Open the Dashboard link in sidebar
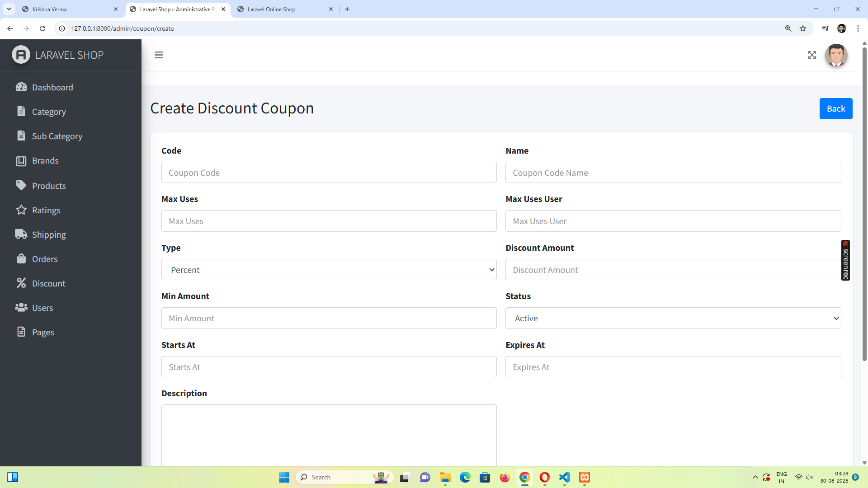868x488 pixels. pos(52,87)
